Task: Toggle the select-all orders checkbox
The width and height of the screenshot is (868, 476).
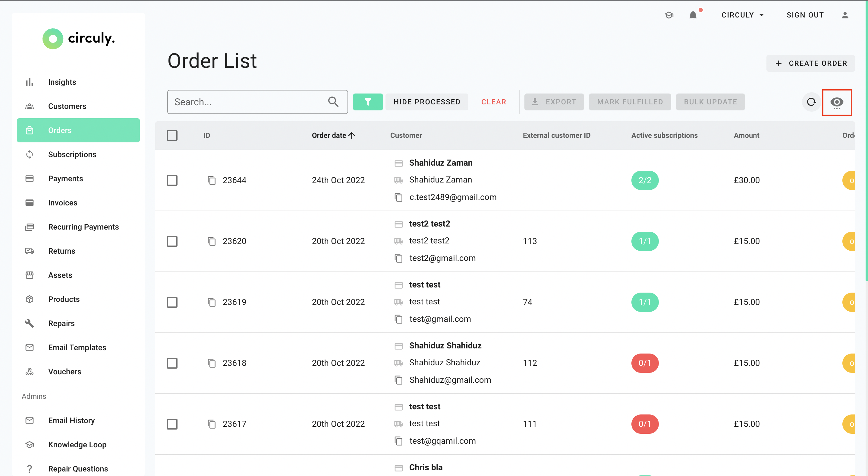Action: click(x=172, y=135)
